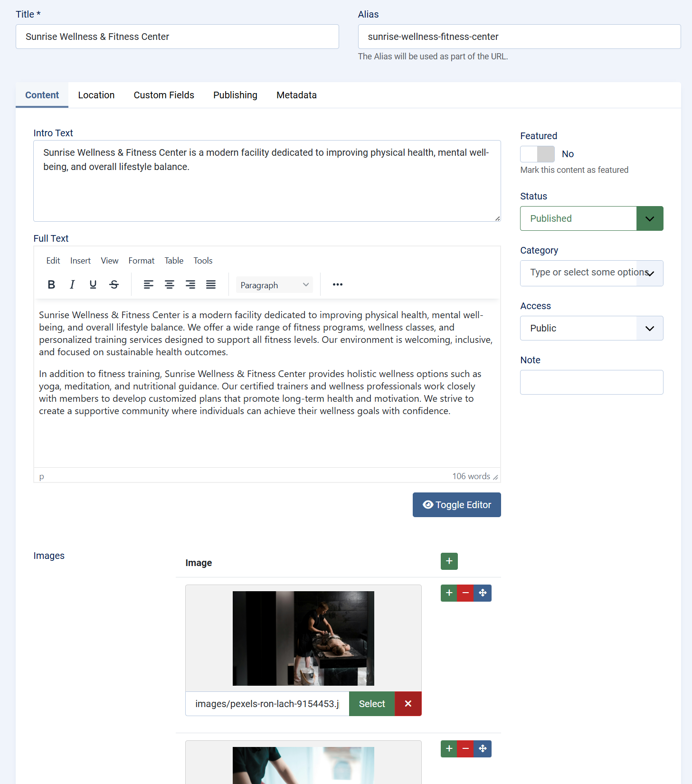Open the Access dropdown set to Public
This screenshot has height=784, width=692.
(591, 328)
